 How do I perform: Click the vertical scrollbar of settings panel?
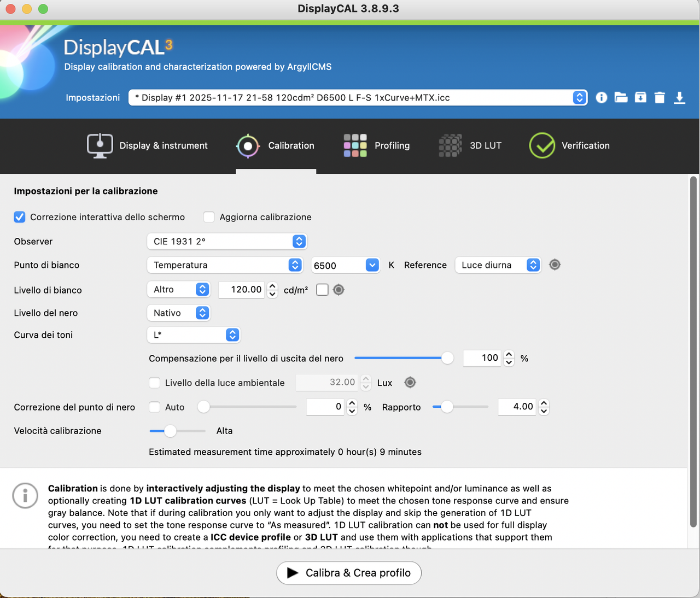(693, 351)
